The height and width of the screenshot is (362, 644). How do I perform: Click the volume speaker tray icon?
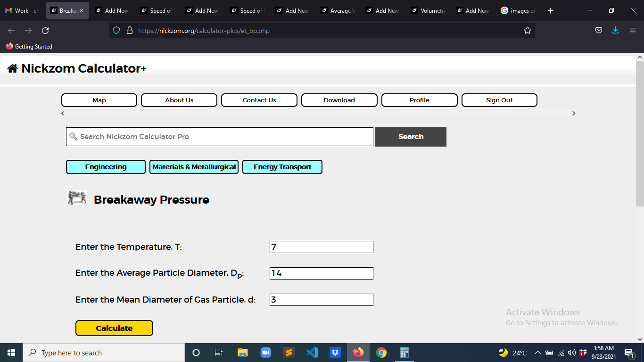(x=572, y=353)
